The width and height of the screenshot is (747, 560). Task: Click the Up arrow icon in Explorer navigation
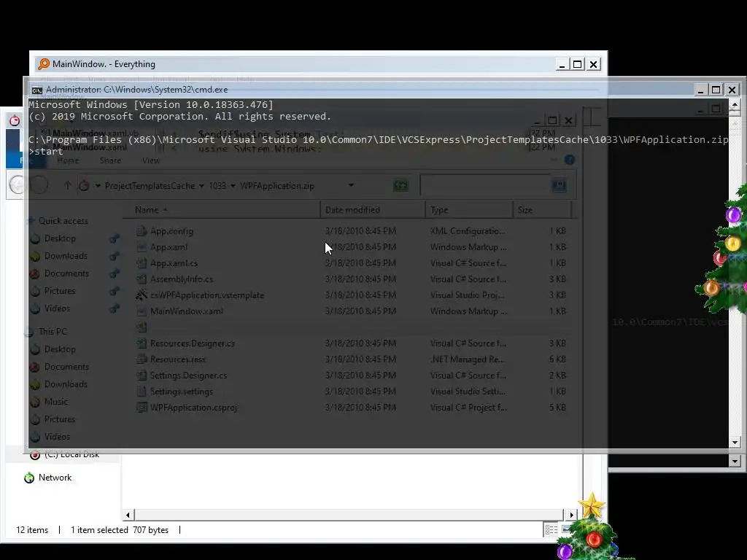pos(68,186)
